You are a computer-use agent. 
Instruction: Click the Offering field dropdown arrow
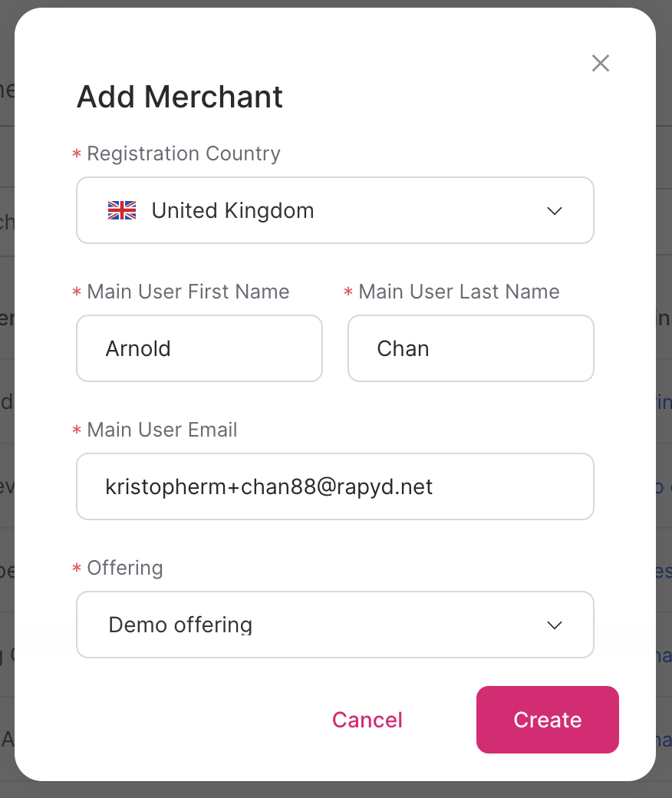click(554, 625)
